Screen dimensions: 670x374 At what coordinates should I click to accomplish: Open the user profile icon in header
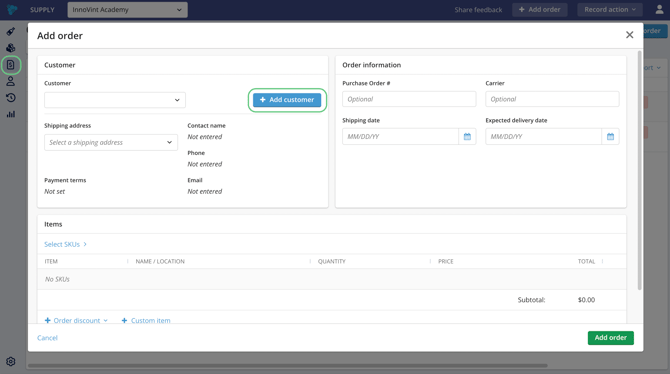[x=659, y=9]
